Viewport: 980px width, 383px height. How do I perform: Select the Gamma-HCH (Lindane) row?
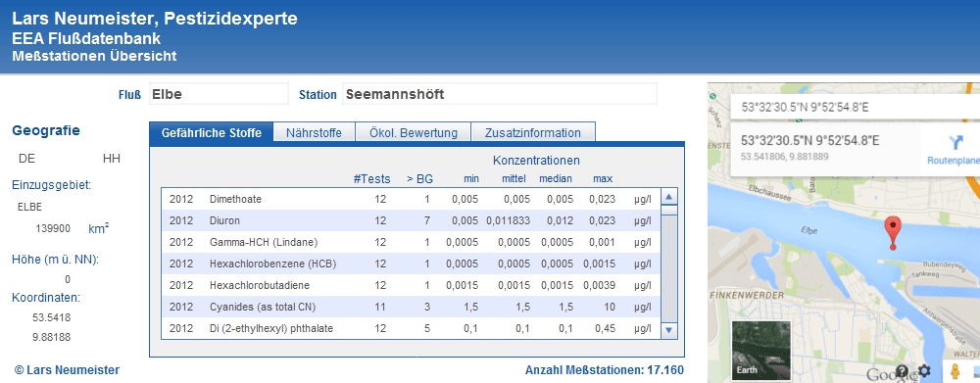(x=411, y=242)
